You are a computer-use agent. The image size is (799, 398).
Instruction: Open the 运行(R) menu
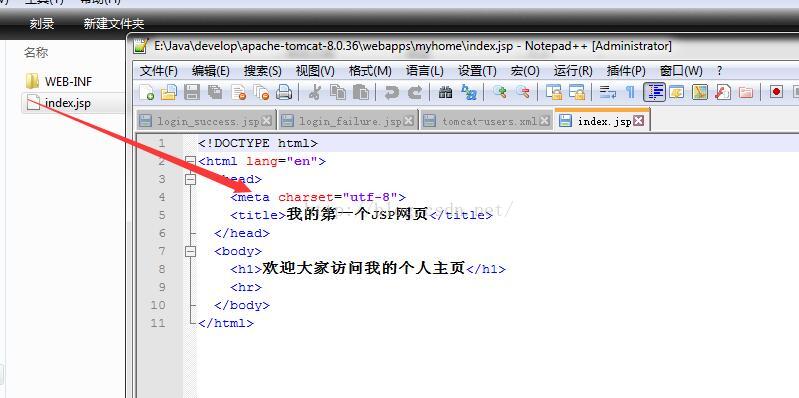(573, 71)
